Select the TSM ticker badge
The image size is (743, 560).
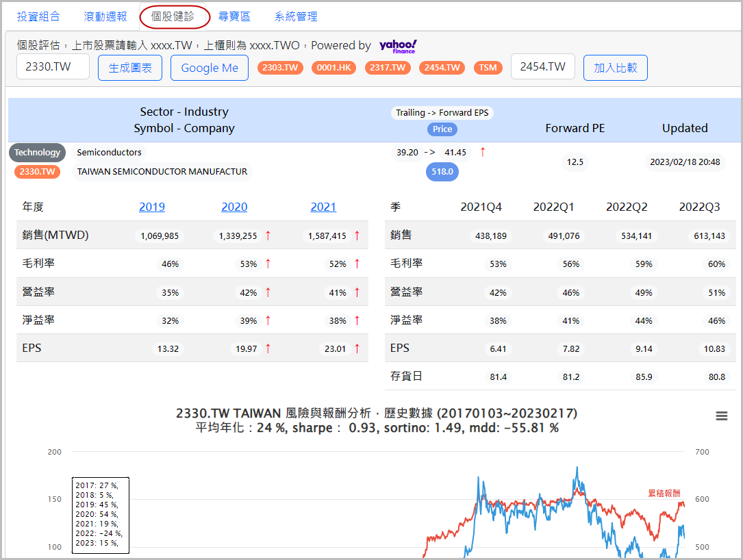(x=488, y=68)
